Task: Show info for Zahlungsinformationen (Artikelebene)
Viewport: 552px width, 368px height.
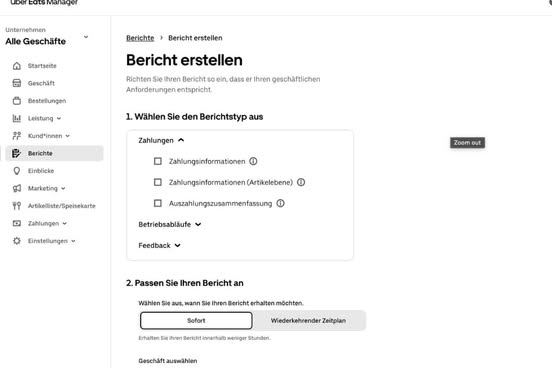Action: pos(301,182)
